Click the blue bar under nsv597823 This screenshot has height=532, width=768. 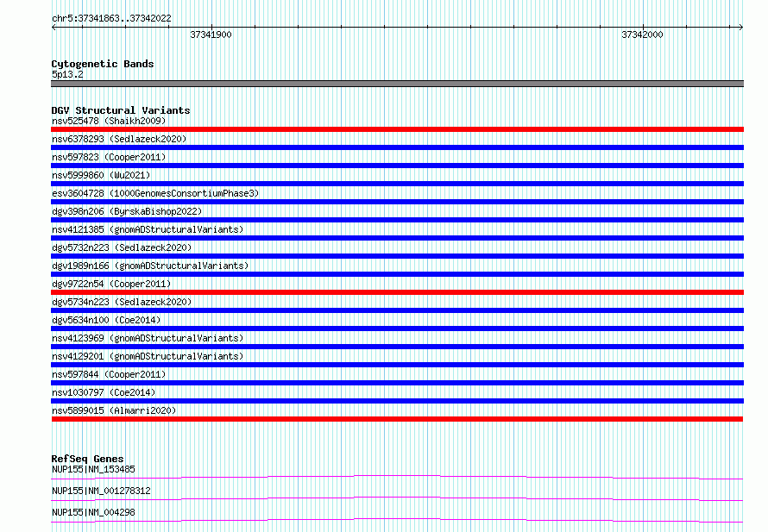click(397, 166)
